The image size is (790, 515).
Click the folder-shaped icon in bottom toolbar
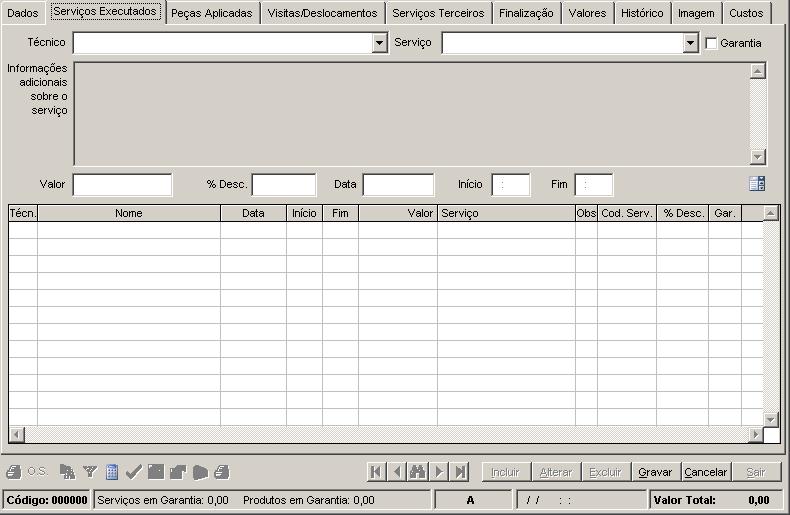pos(178,472)
